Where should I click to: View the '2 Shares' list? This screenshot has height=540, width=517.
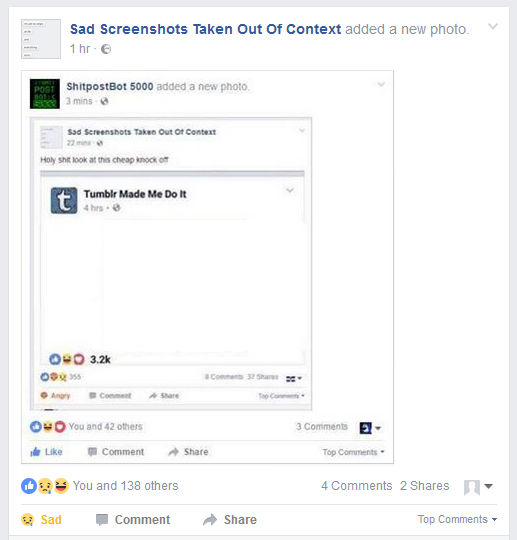click(x=424, y=486)
